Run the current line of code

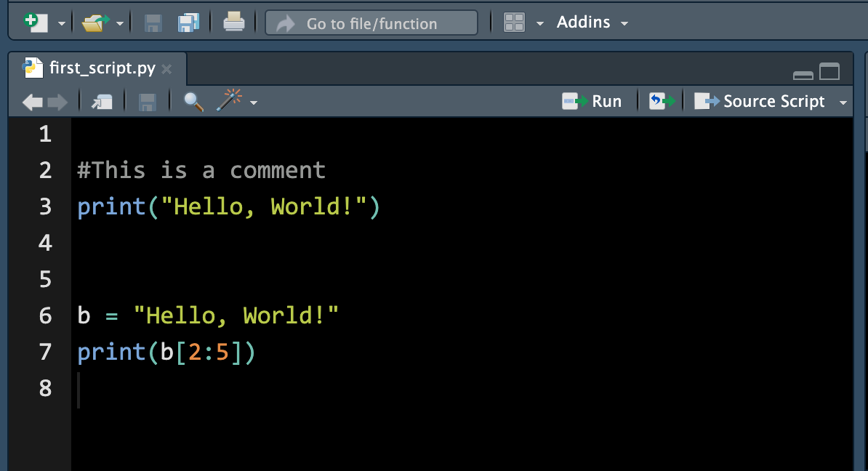pyautogui.click(x=592, y=100)
